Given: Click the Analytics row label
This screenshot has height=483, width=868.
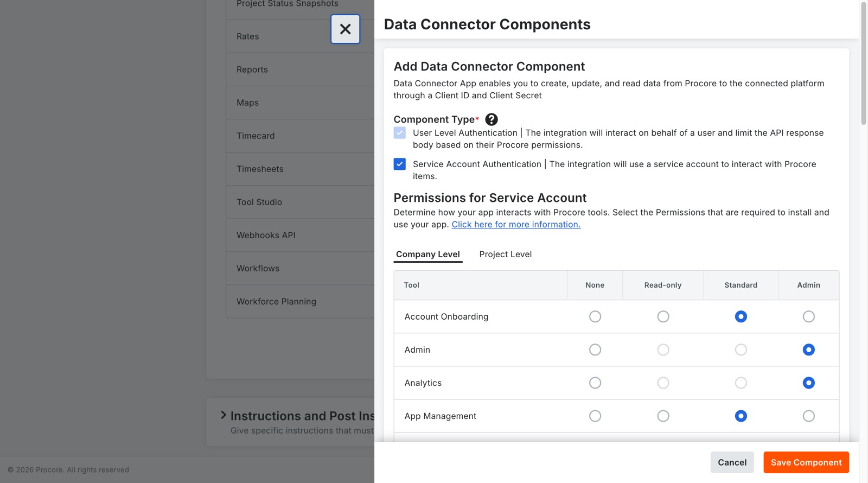Looking at the screenshot, I should pyautogui.click(x=423, y=383).
